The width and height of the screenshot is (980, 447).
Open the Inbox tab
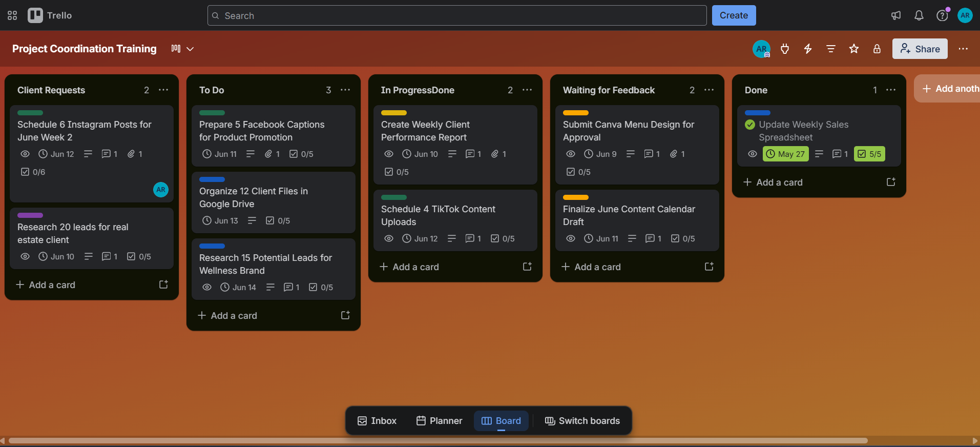pos(377,421)
